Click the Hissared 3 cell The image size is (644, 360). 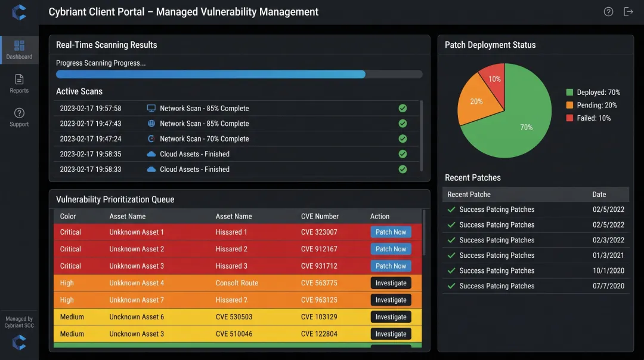[231, 266]
